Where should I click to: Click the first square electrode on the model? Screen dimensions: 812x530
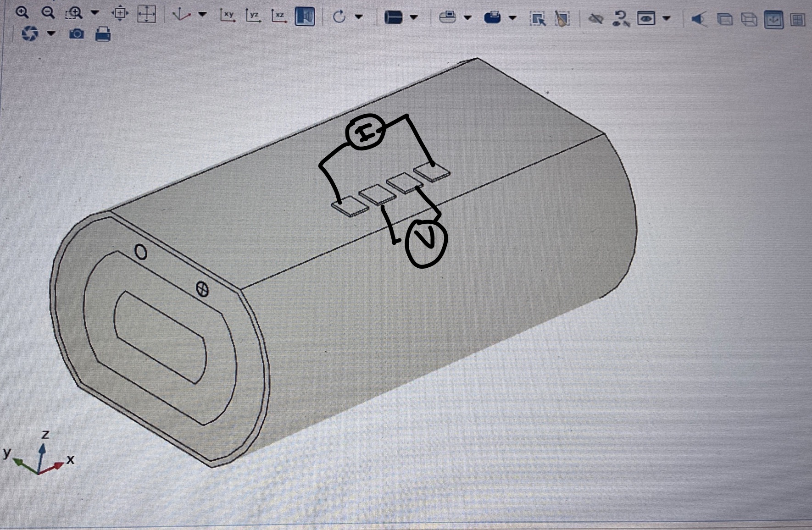pyautogui.click(x=350, y=206)
